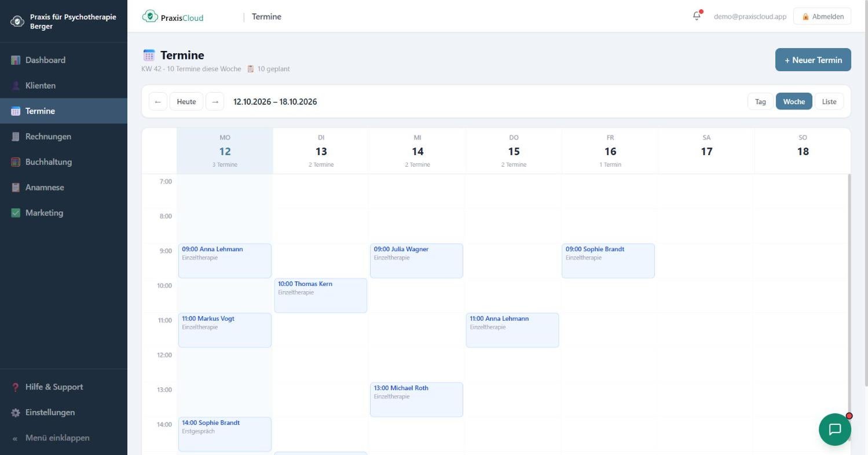Open Termine in the sidebar

point(64,111)
